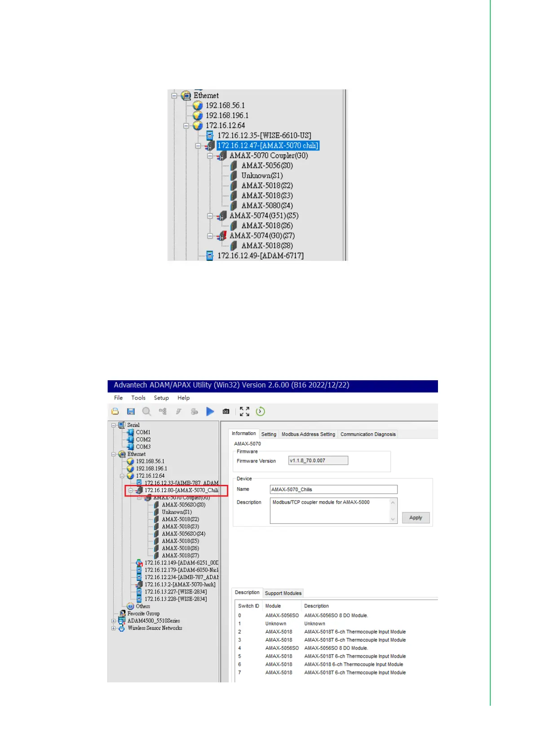
Task: Open the Setup menu
Action: 161,398
